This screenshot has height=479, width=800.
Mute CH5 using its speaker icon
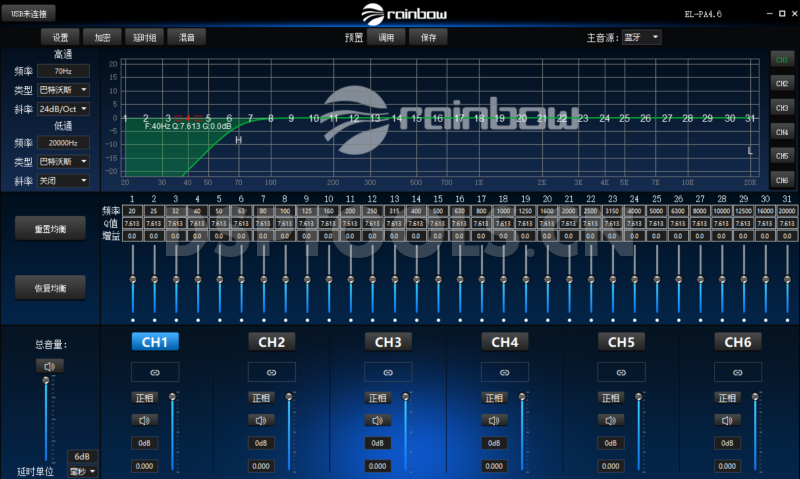click(x=611, y=420)
